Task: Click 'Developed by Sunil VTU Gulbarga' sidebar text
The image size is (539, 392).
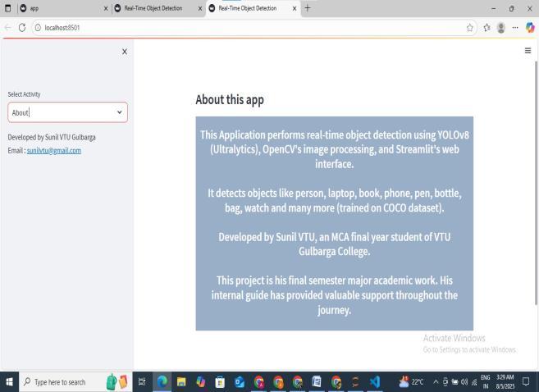Action: pyautogui.click(x=52, y=137)
